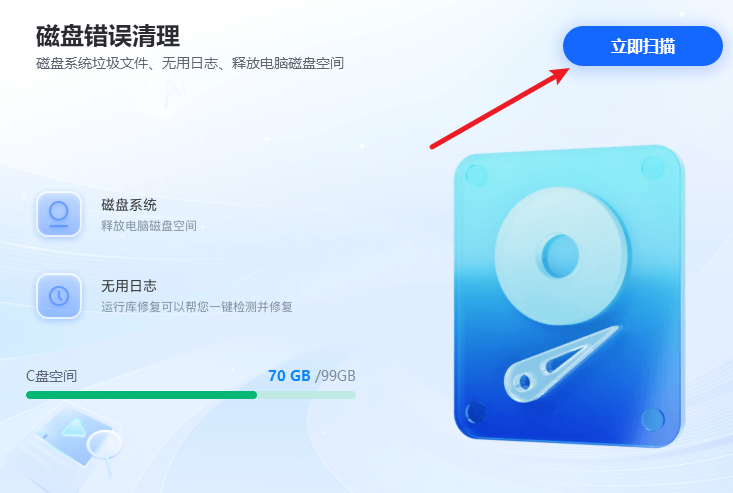Click the large hard disk illustration's platter
Screen dimensions: 733x493
pyautogui.click(x=561, y=256)
